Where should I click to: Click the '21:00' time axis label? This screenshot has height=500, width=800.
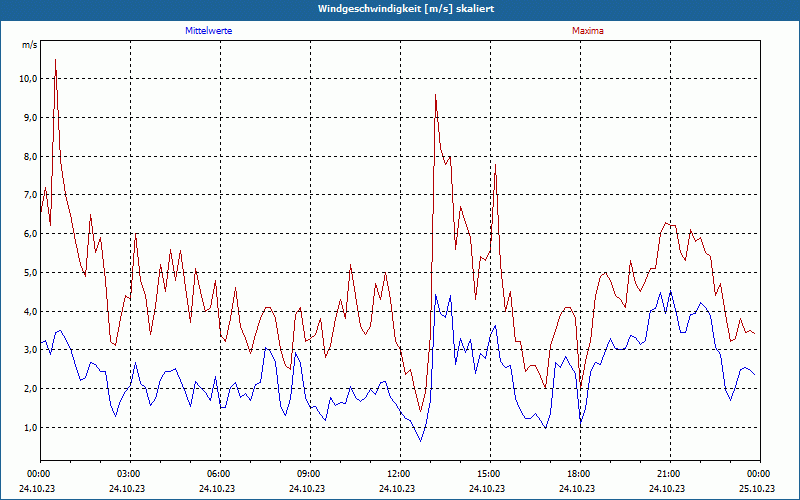tap(670, 474)
